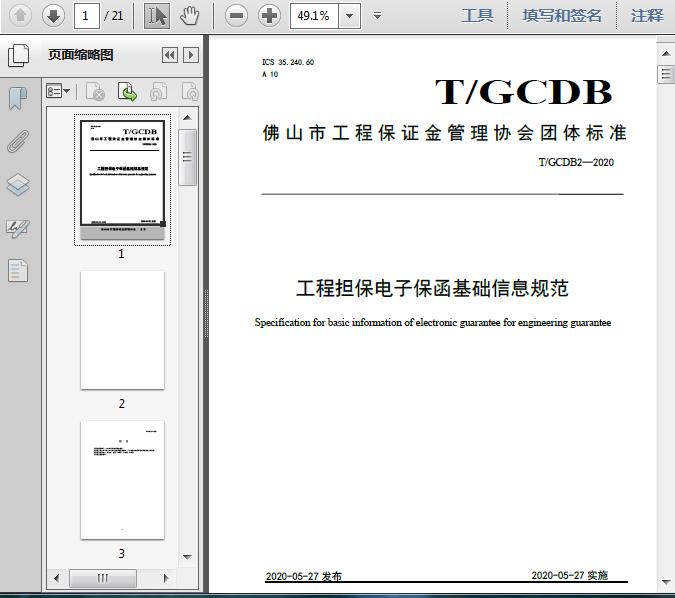Viewport: 675px width, 598px height.
Task: Click the standard number T/GCDB2—2020
Action: coord(576,162)
